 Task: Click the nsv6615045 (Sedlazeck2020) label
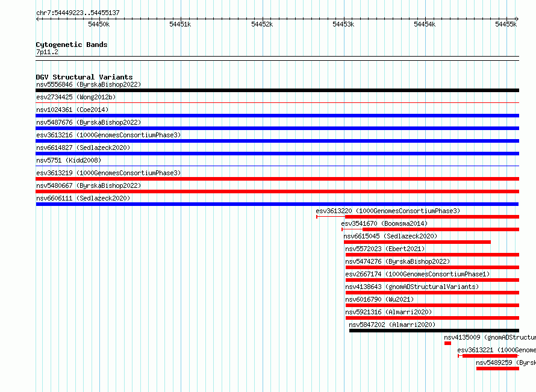pos(390,236)
